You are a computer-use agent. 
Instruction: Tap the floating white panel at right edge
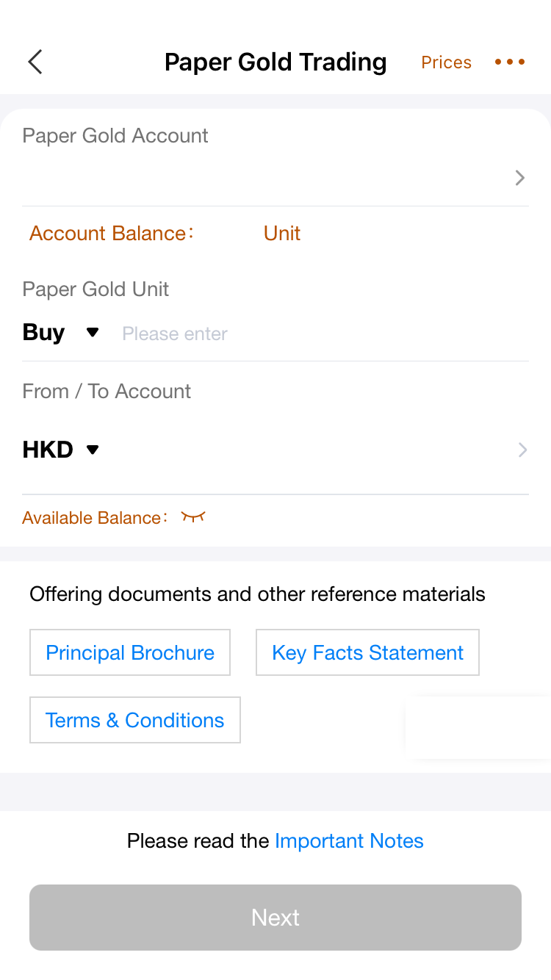[x=478, y=727]
